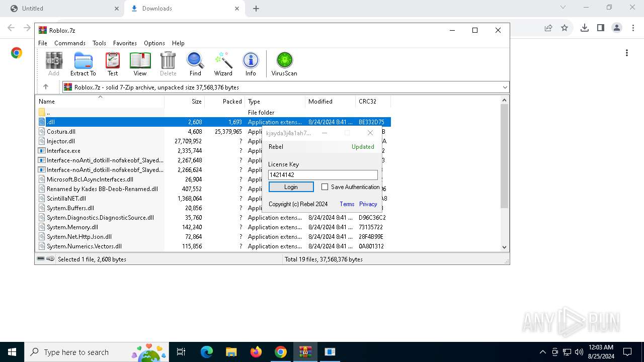This screenshot has width=644, height=362.
Task: Open the Terms link
Action: pos(347,204)
